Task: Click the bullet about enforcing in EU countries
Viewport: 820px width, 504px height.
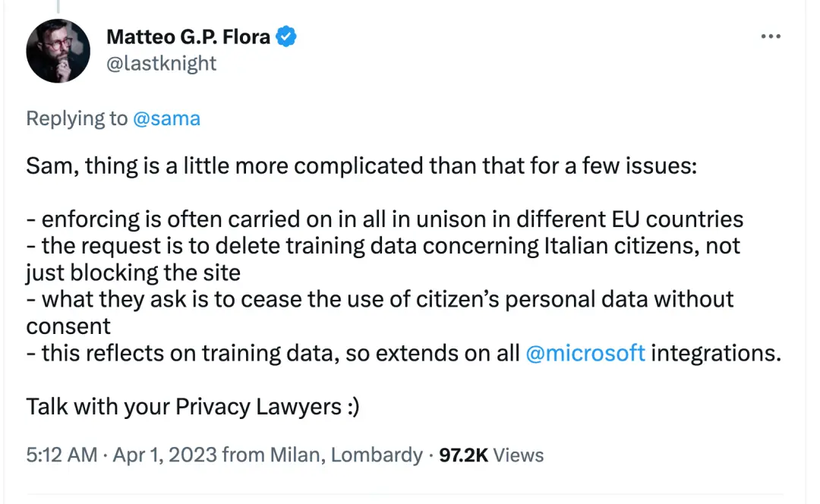Action: 384,219
